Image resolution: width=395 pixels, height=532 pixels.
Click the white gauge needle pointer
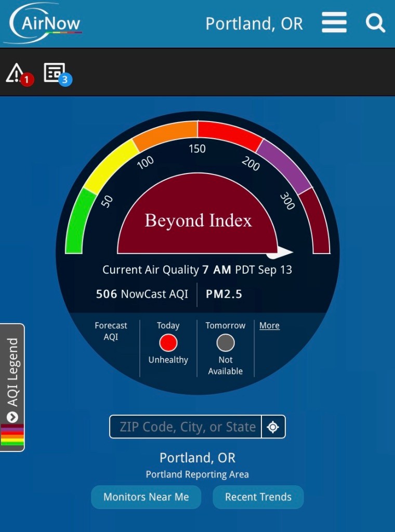281,252
